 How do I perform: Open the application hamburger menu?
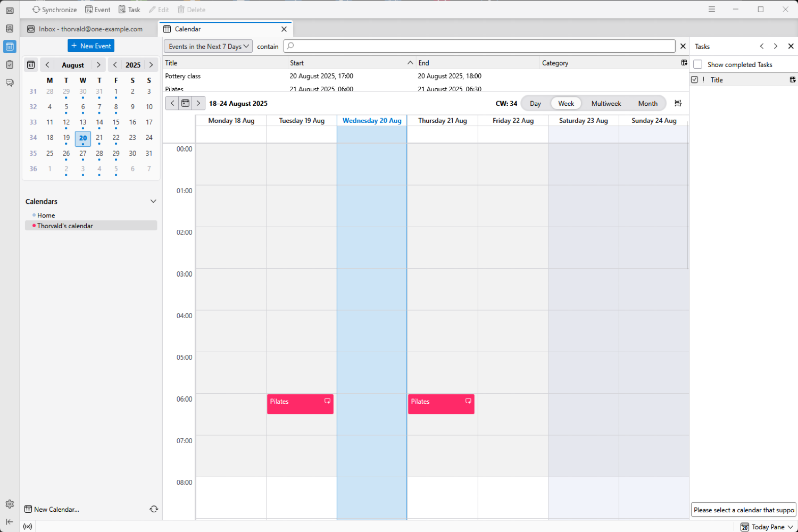(x=711, y=9)
